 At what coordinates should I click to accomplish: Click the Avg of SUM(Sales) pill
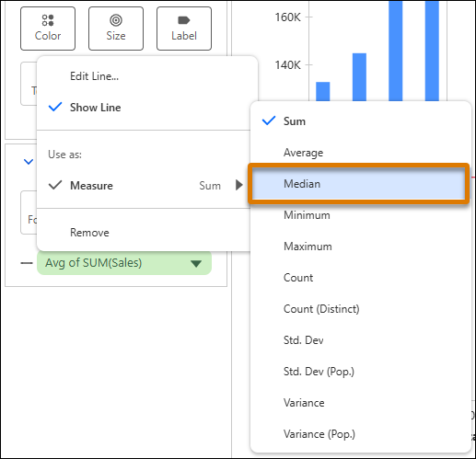click(x=124, y=263)
